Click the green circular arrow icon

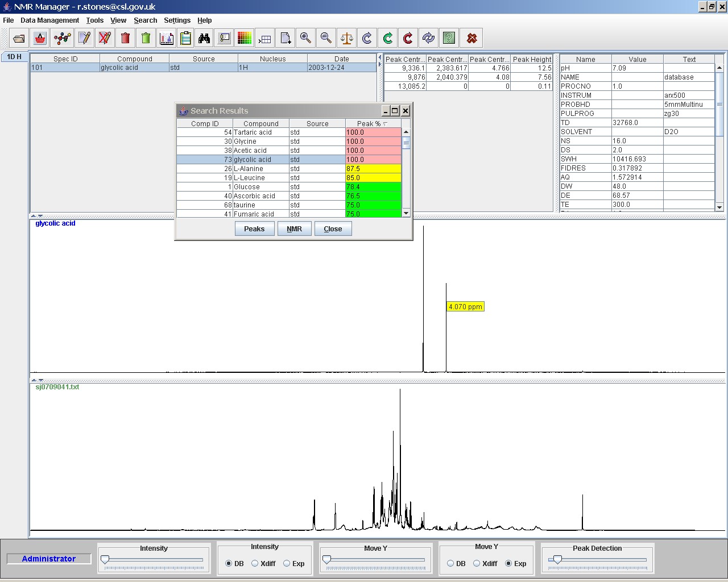click(x=387, y=38)
